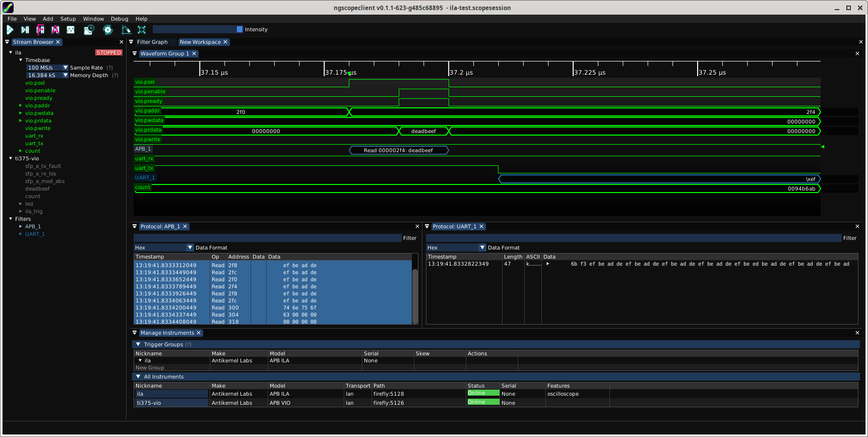The width and height of the screenshot is (868, 437).
Task: Click the New Group entry in Trigger Groups
Action: click(x=150, y=368)
